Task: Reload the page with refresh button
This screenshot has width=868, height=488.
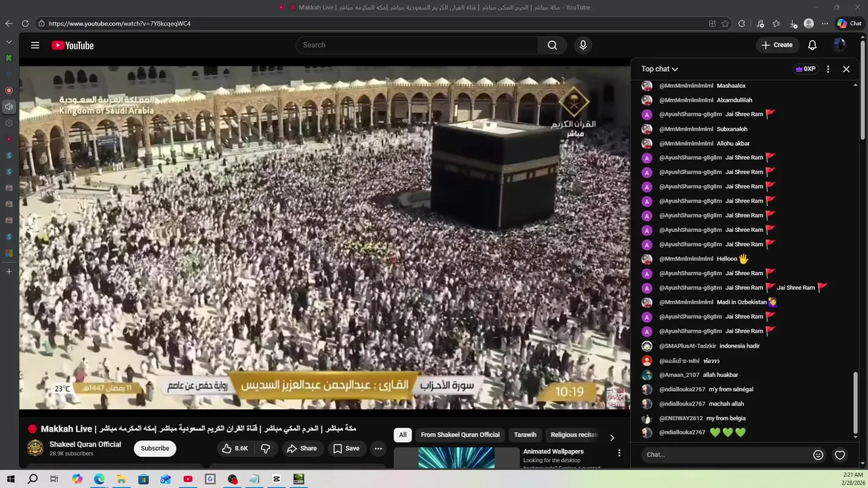Action: 25,24
